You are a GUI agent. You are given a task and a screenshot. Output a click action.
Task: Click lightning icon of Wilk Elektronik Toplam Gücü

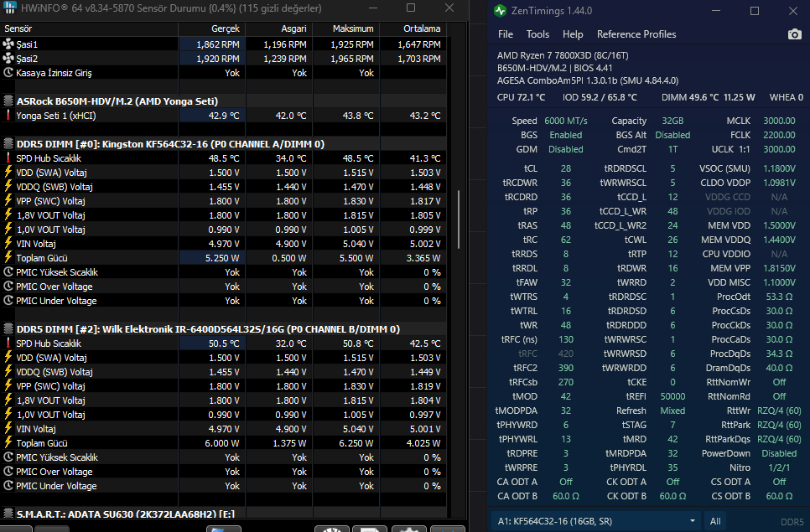pyautogui.click(x=8, y=442)
